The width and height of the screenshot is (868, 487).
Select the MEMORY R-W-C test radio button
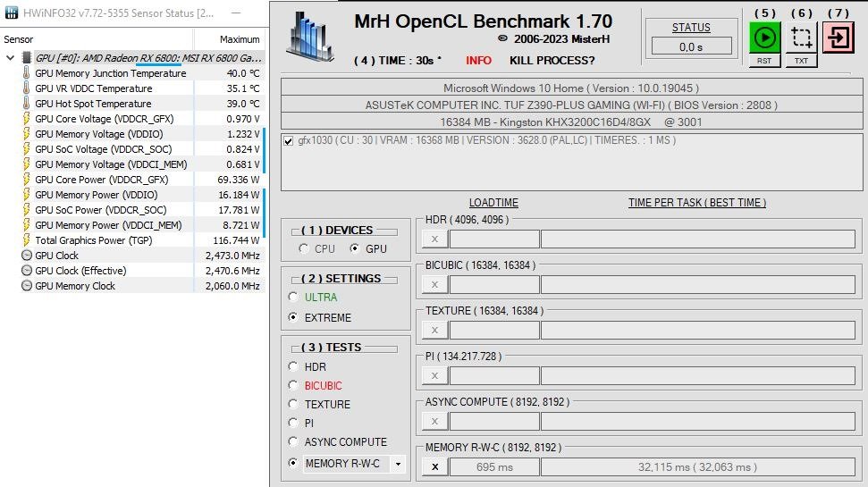pyautogui.click(x=293, y=463)
